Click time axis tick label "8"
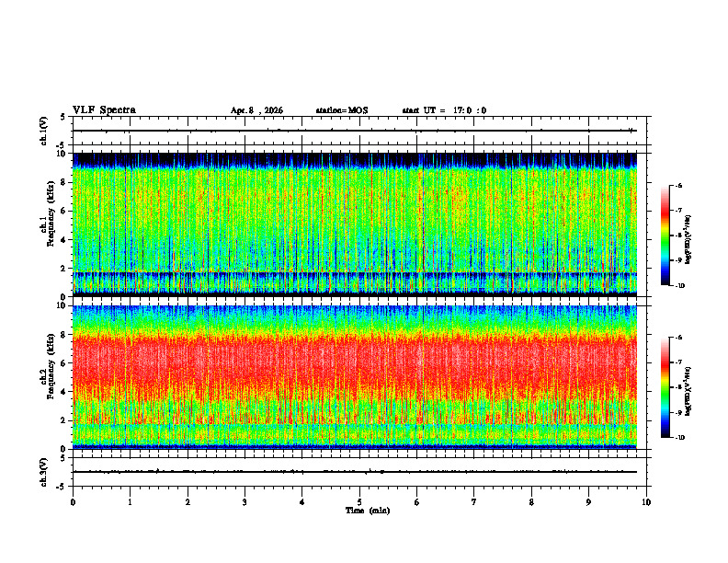The width and height of the screenshot is (728, 563). 531,502
